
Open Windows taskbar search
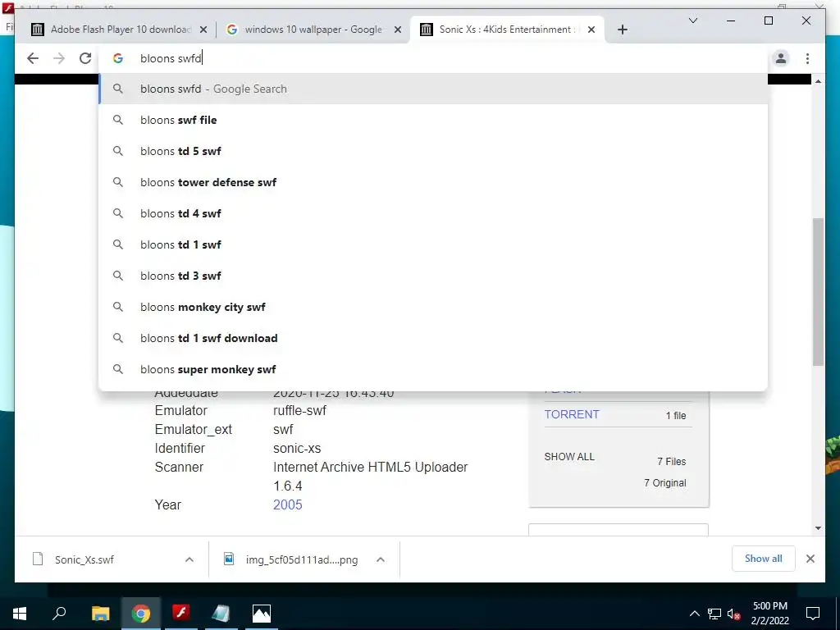[59, 614]
